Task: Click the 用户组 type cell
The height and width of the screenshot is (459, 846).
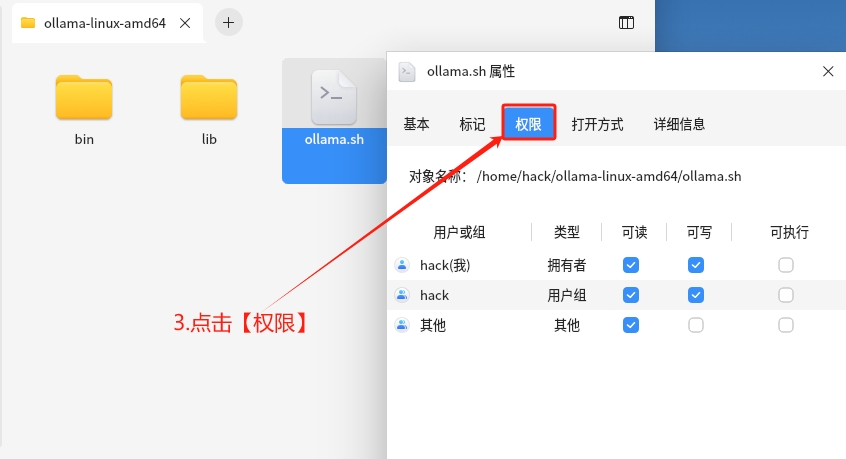Action: (567, 296)
